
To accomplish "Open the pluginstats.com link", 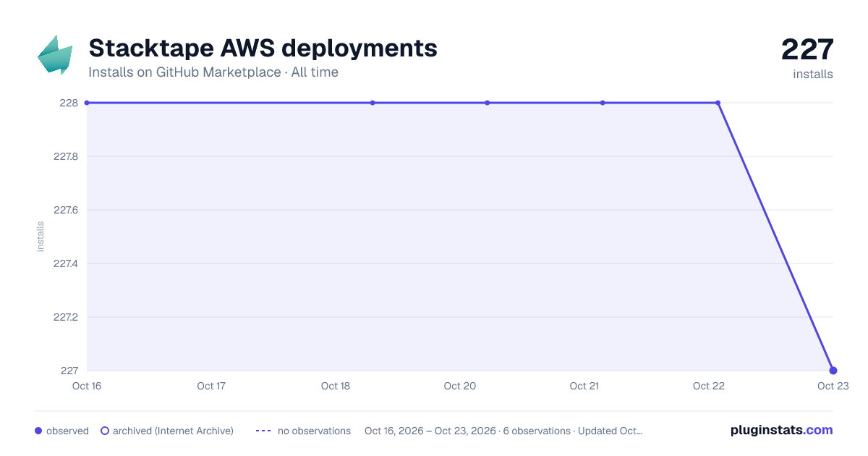I will click(782, 430).
